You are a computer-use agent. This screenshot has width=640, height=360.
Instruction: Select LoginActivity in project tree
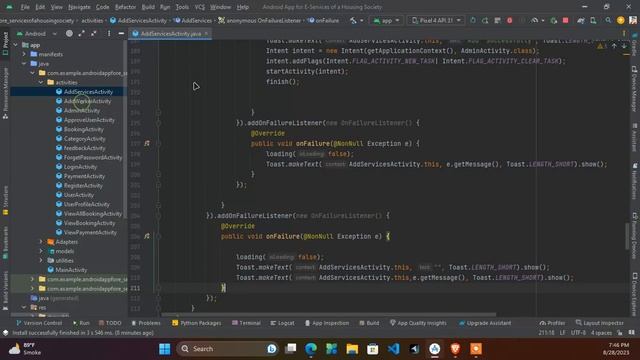point(80,167)
